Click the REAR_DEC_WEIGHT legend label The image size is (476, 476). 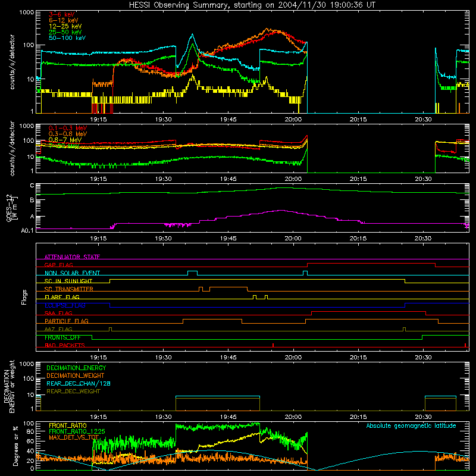pyautogui.click(x=73, y=392)
